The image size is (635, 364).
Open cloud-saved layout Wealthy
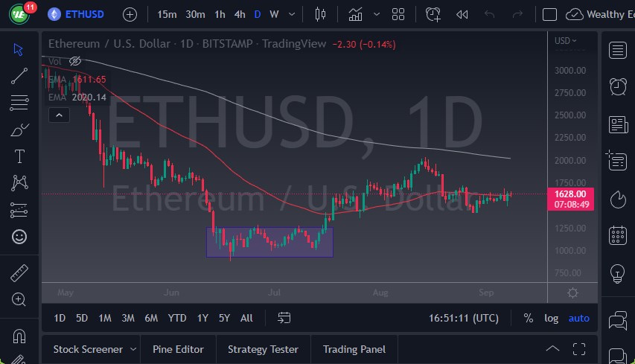coord(600,15)
